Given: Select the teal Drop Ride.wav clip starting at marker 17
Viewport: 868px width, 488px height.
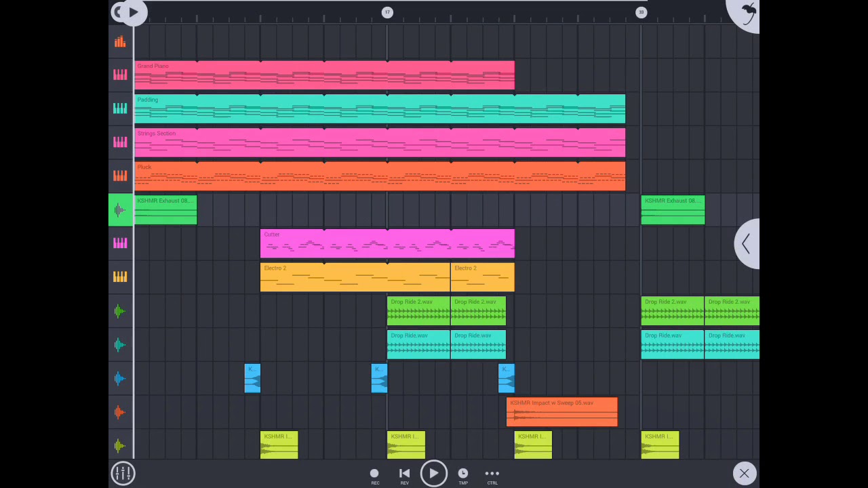Looking at the screenshot, I should pyautogui.click(x=418, y=344).
